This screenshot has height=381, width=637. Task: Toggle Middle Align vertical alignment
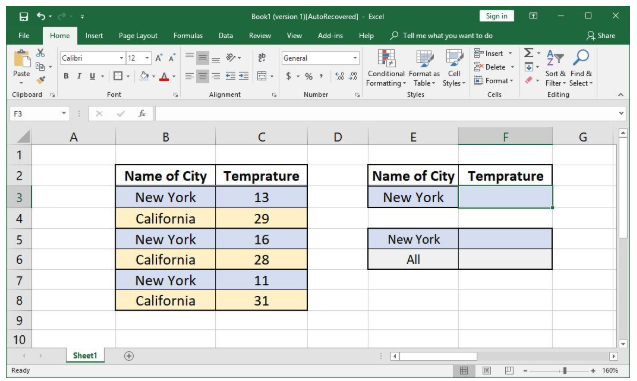tap(202, 58)
